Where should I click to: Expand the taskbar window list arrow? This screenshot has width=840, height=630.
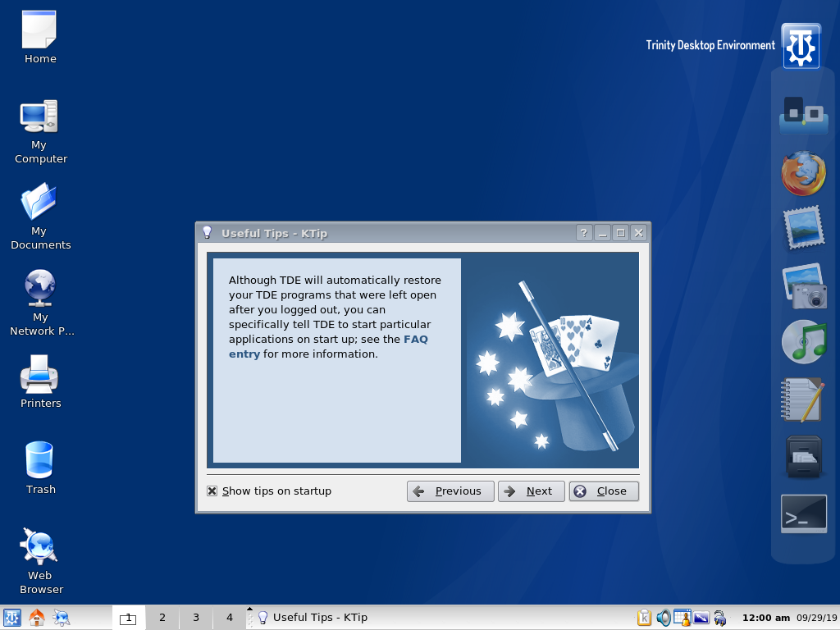click(x=249, y=609)
